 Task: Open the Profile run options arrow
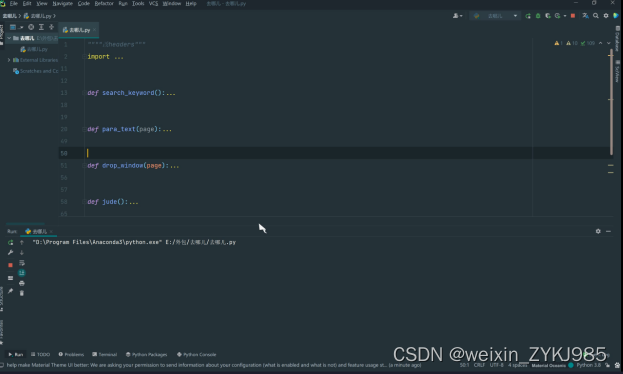[565, 16]
